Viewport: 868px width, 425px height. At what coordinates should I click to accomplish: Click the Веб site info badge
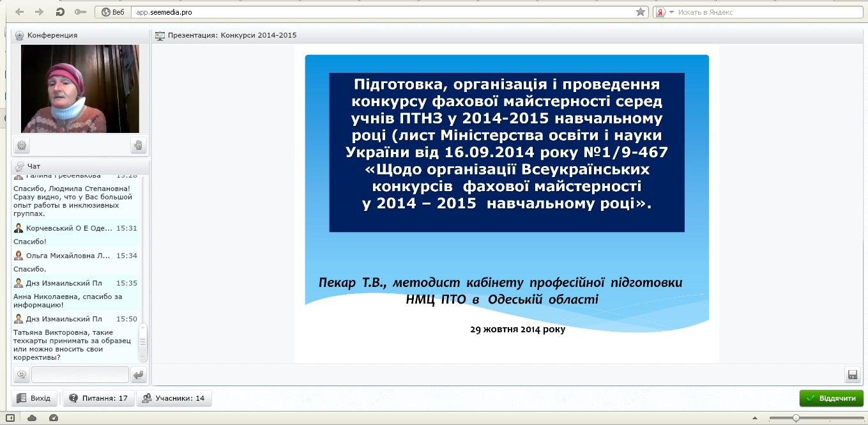point(113,12)
